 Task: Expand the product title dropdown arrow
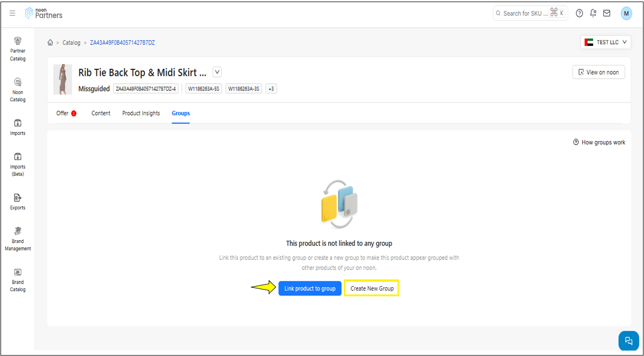click(x=217, y=72)
